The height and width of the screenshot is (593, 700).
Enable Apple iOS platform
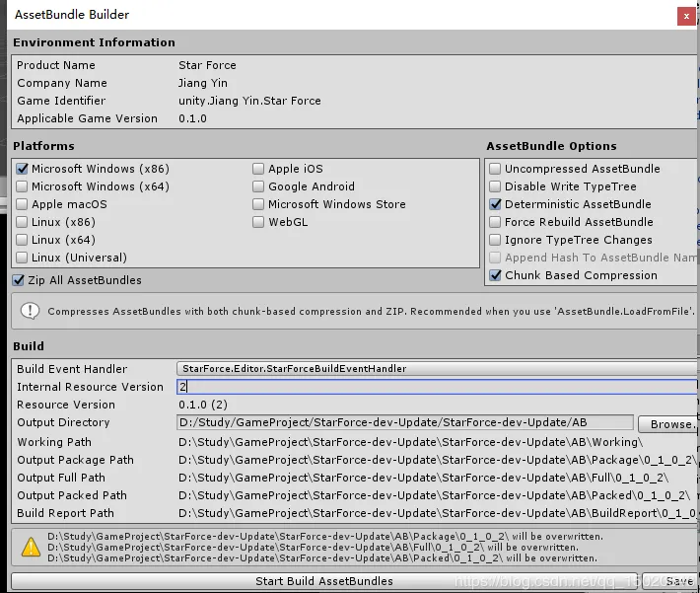258,169
